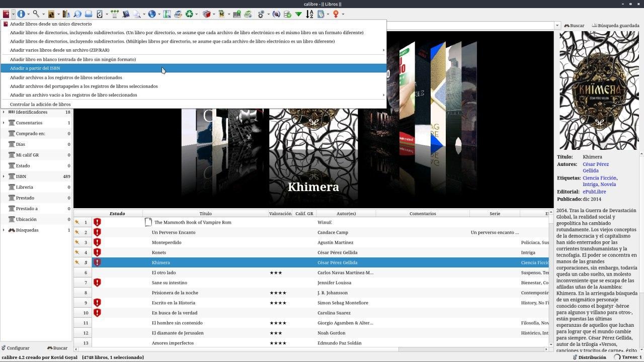
Task: Click the column icon beside Comprado en:
Action: click(12, 134)
